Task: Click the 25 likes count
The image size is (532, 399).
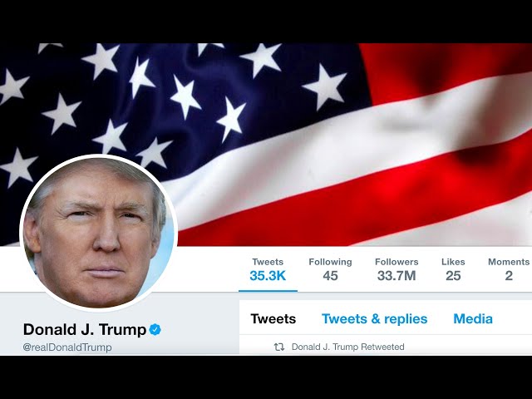Action: pos(453,275)
